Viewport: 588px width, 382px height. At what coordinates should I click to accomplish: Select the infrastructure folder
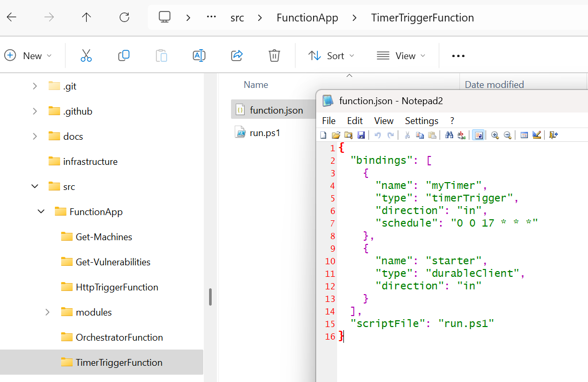[x=83, y=162]
